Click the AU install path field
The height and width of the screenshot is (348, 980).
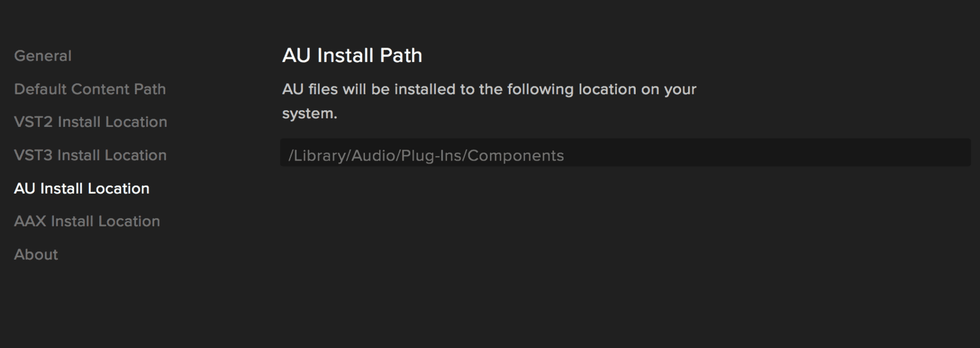(625, 153)
